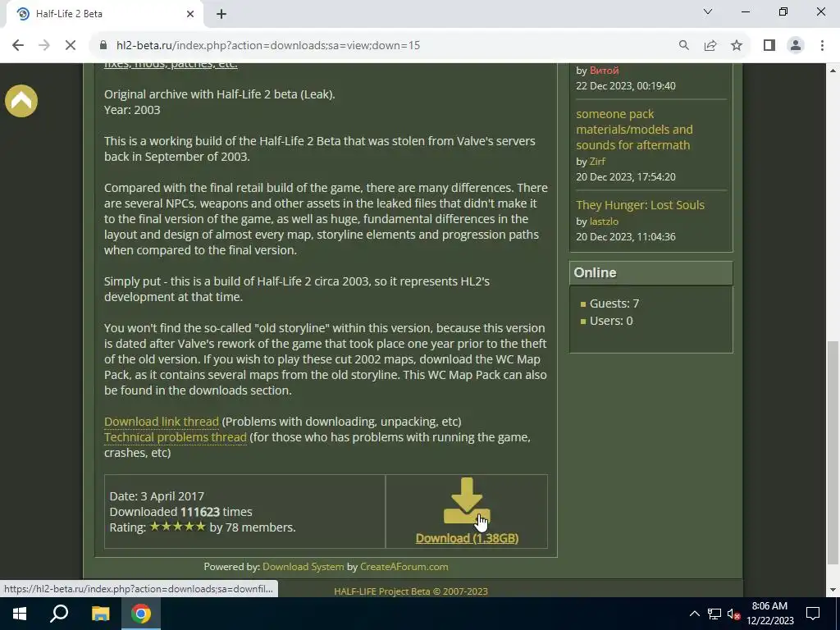Click the site padlock icon in address bar
Screen dimensions: 840x630
pos(104,46)
